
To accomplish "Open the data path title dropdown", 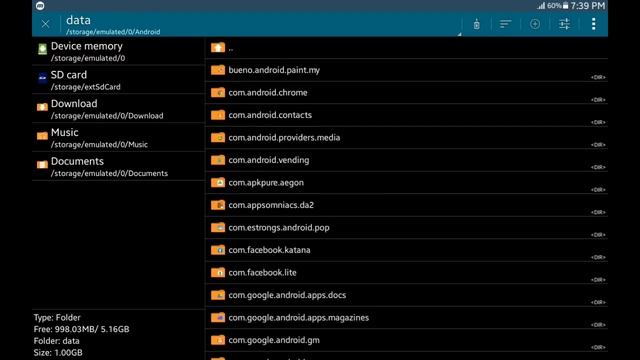I will click(261, 24).
